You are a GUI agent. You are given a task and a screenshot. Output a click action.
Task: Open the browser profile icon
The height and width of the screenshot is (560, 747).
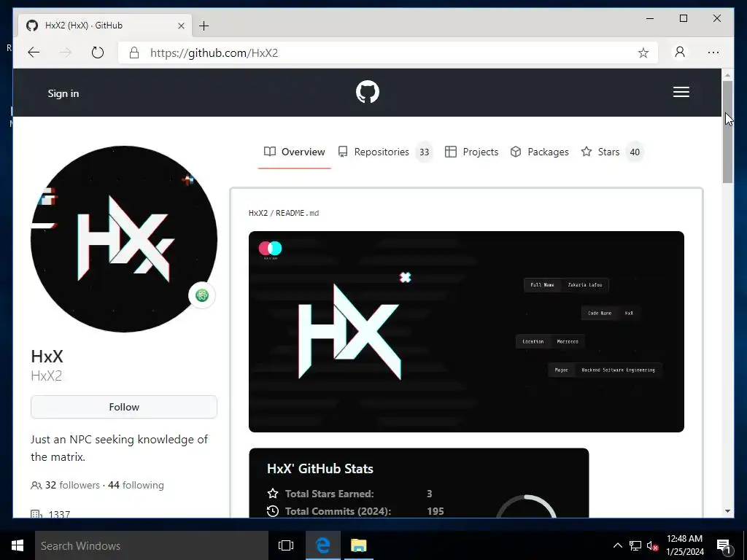pos(680,52)
